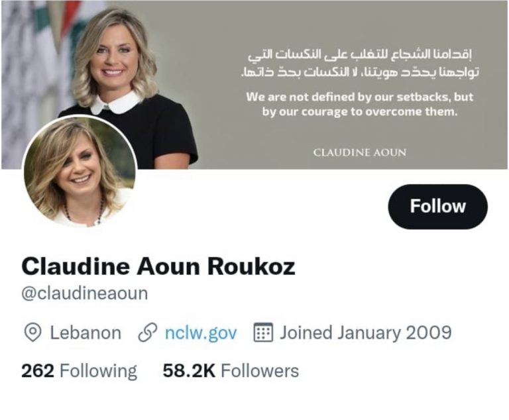509x420 pixels.
Task: Click the English quote on banner
Action: (x=360, y=104)
